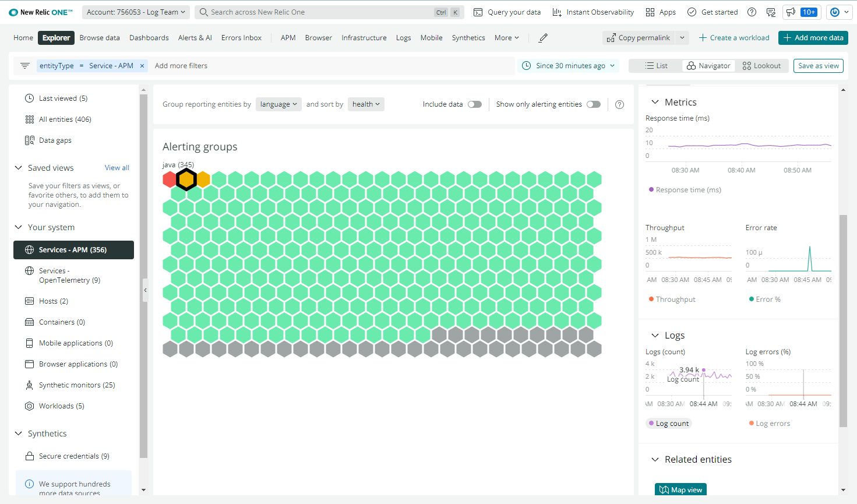Select Services - APM (356)
857x504 pixels.
point(73,250)
